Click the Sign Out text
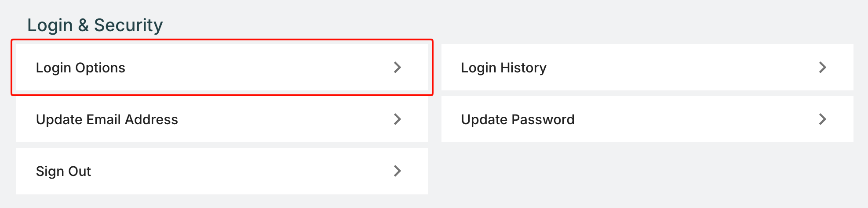Image resolution: width=868 pixels, height=208 pixels. point(63,171)
